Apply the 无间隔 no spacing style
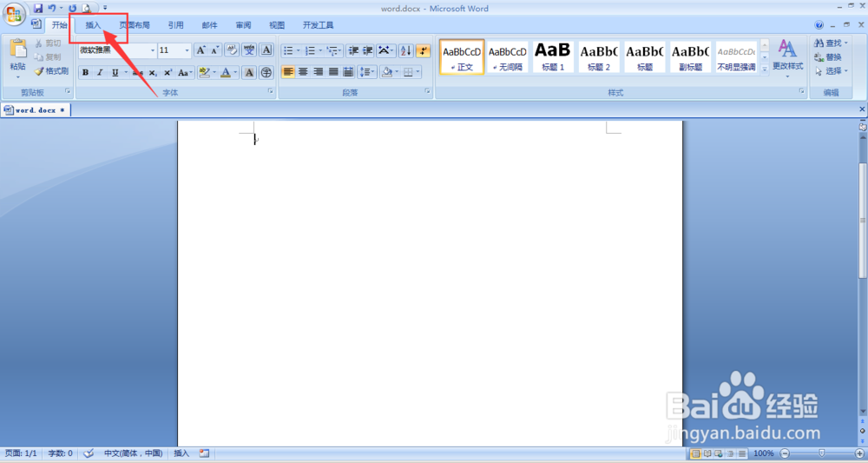This screenshot has height=463, width=868. [508, 56]
